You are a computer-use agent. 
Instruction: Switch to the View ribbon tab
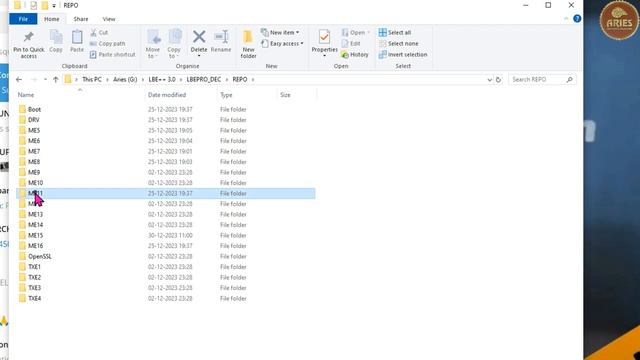click(109, 19)
